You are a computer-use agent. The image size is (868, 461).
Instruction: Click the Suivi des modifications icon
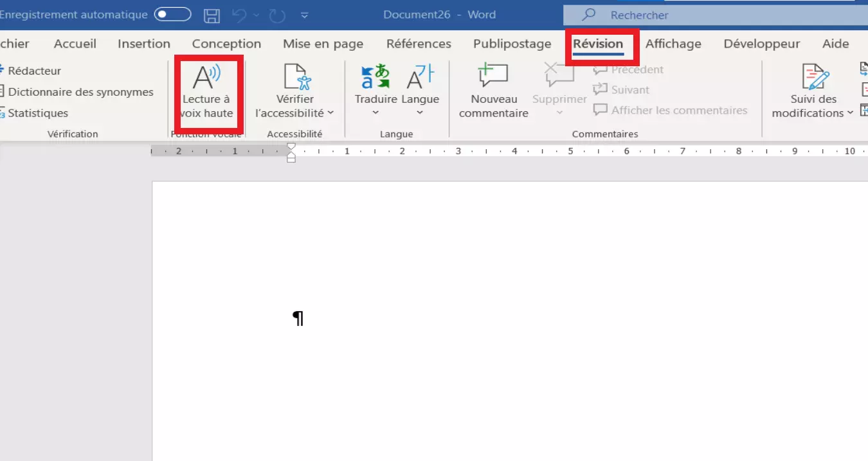815,77
